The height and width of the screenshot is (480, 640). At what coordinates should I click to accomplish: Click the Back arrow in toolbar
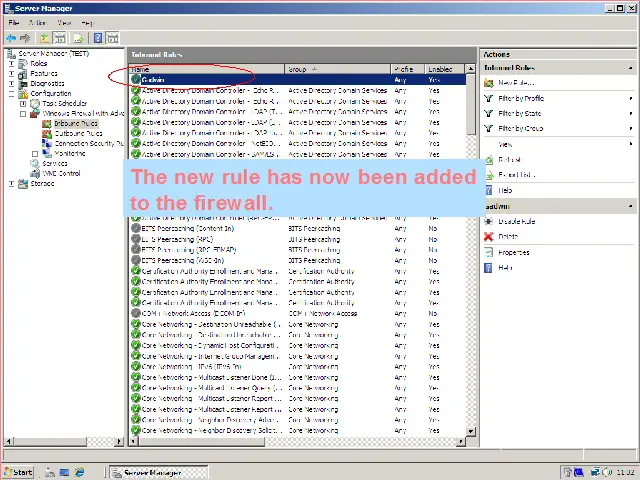click(x=11, y=38)
